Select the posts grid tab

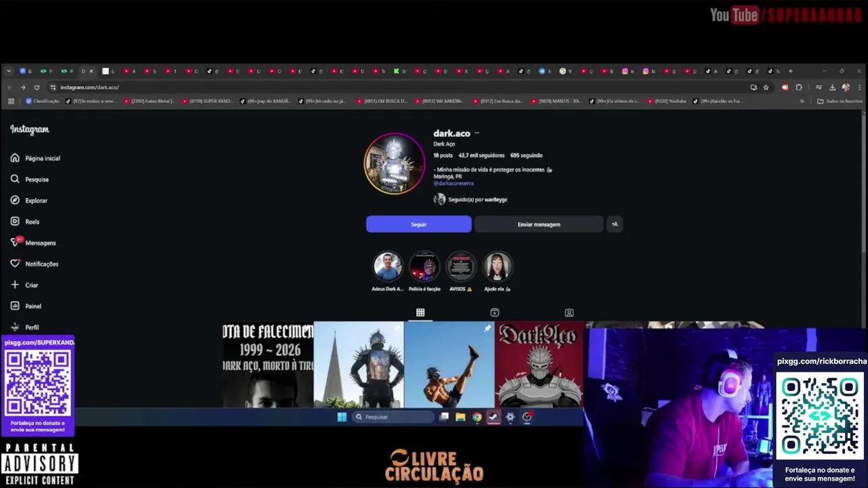point(420,312)
